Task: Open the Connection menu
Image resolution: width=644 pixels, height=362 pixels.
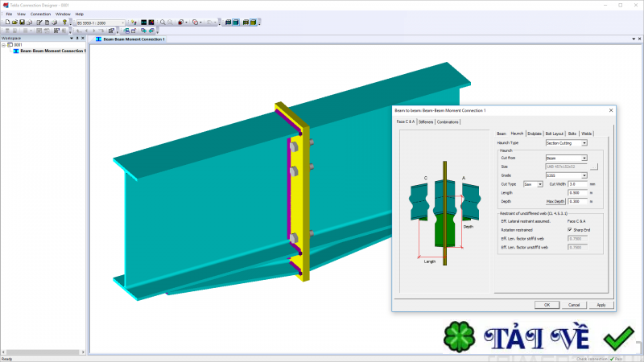Action: tap(40, 14)
